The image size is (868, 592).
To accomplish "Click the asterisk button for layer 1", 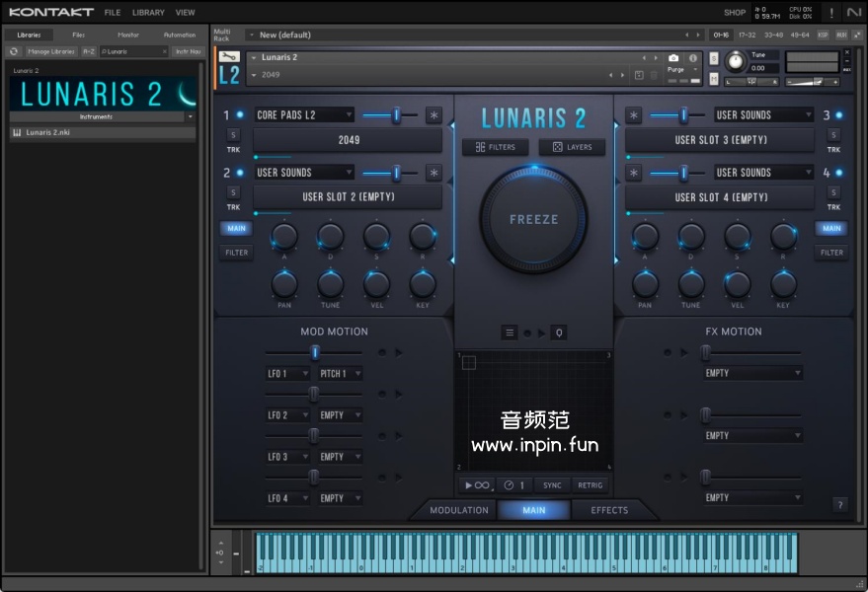I will pos(434,115).
